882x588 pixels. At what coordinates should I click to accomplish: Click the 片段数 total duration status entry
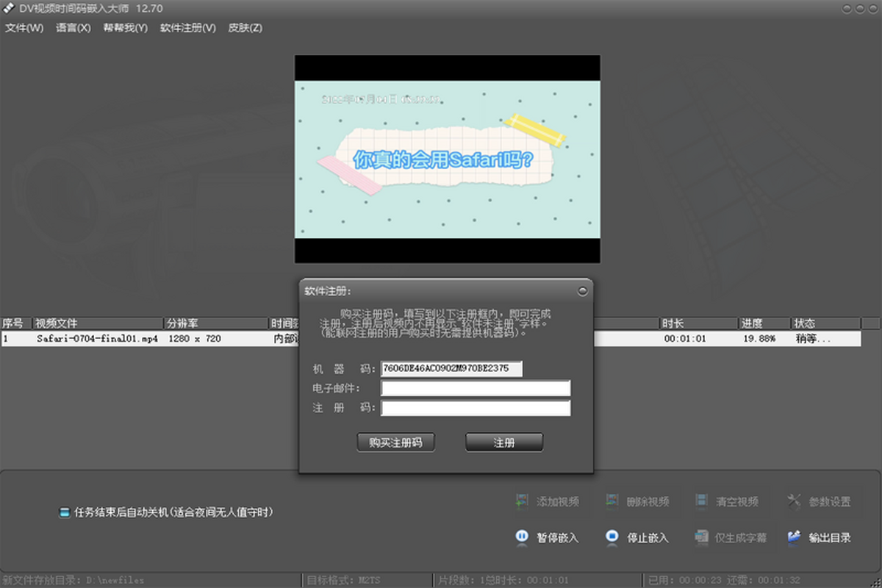click(505, 580)
